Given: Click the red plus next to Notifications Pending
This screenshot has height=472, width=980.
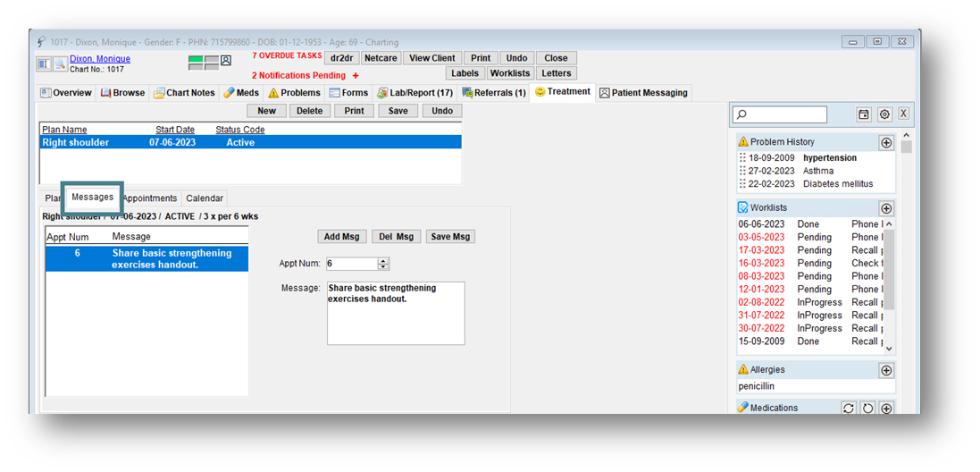Looking at the screenshot, I should (x=356, y=76).
